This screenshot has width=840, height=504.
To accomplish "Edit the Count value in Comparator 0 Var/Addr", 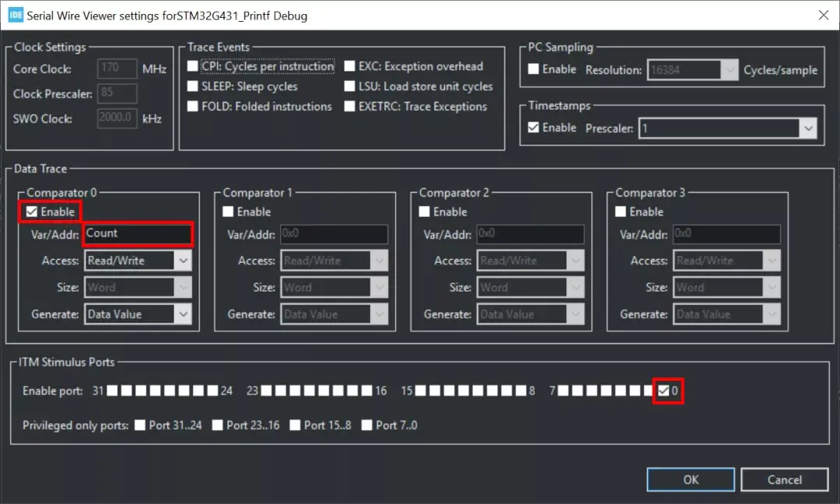I will tap(138, 234).
